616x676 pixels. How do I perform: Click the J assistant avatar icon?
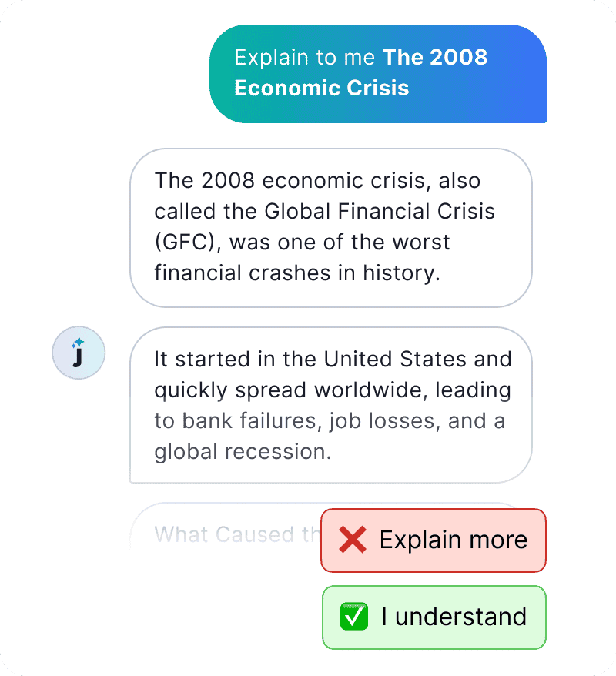pyautogui.click(x=79, y=353)
